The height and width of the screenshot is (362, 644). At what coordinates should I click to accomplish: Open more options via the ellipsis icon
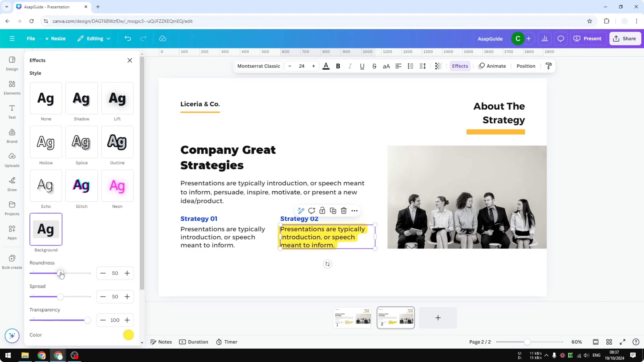(x=355, y=211)
